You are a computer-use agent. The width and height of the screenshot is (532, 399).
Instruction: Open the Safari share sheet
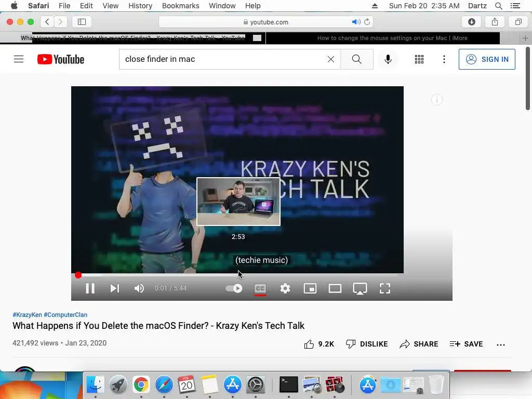pyautogui.click(x=495, y=22)
